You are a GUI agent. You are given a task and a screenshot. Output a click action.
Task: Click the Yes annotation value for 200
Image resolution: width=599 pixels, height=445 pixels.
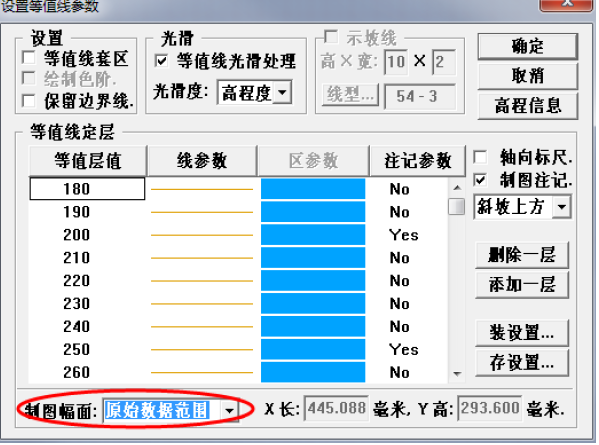pos(403,235)
